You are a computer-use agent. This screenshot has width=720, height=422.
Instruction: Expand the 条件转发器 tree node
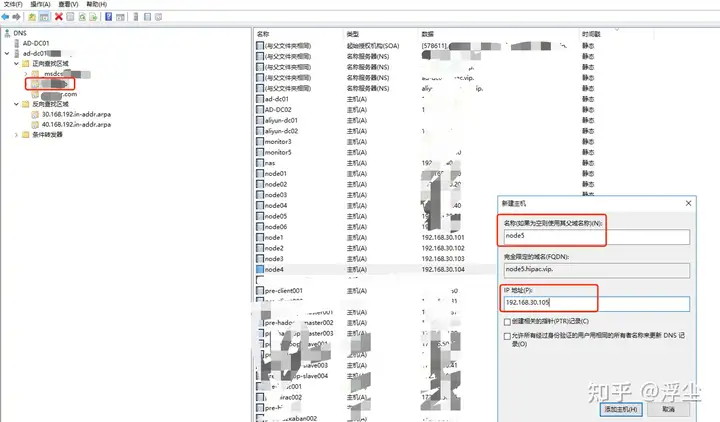pyautogui.click(x=16, y=135)
